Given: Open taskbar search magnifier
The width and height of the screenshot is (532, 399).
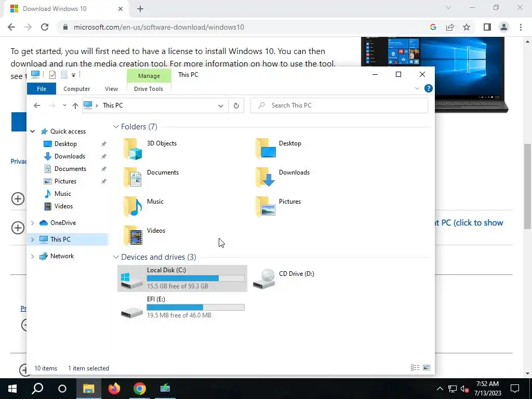Looking at the screenshot, I should (x=37, y=389).
